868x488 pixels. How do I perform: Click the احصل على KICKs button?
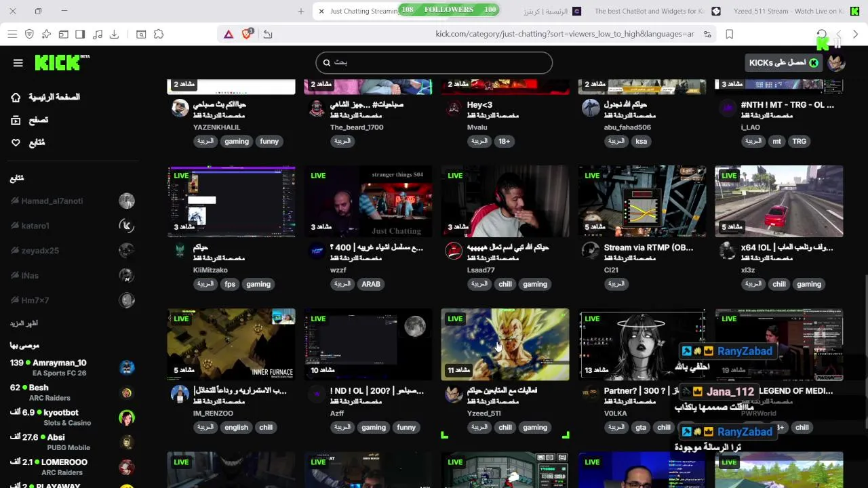(783, 62)
